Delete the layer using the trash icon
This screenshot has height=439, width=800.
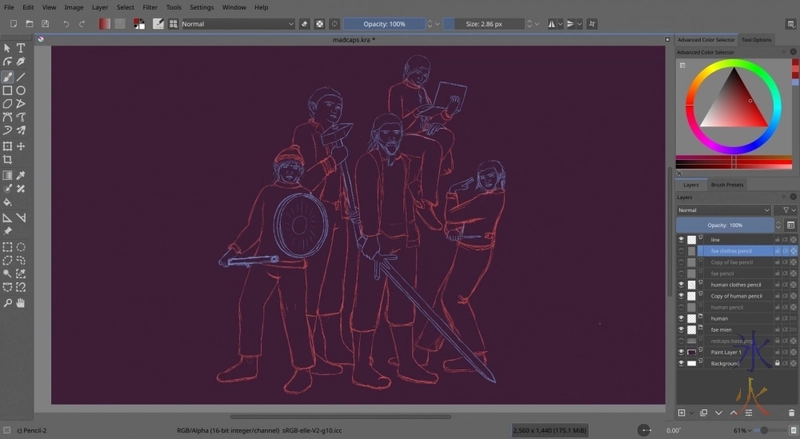point(791,412)
